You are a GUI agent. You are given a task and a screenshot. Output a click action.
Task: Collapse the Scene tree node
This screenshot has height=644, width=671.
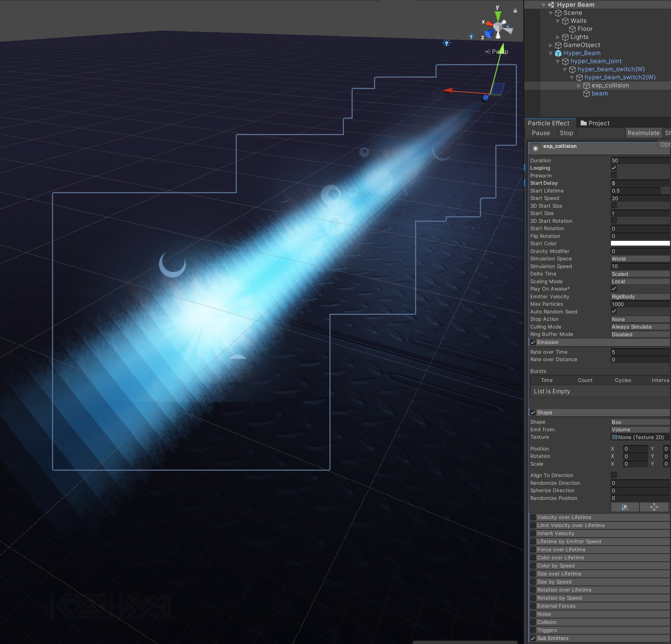pos(550,13)
